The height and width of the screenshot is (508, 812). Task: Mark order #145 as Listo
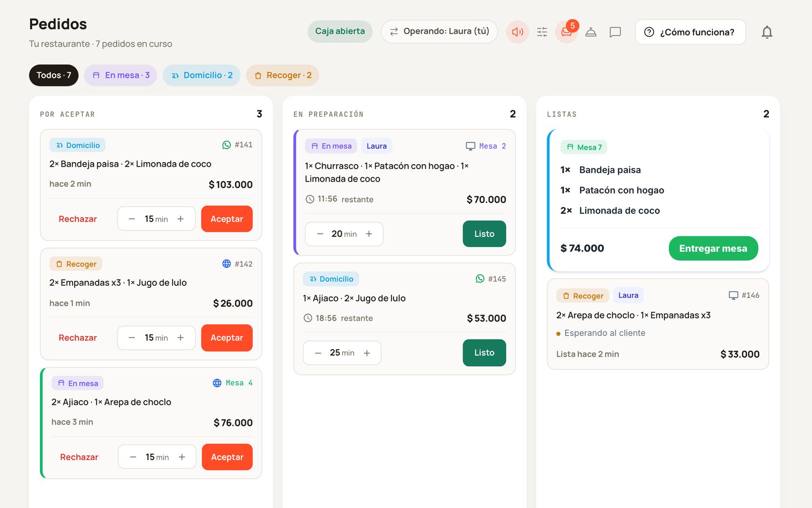point(484,353)
